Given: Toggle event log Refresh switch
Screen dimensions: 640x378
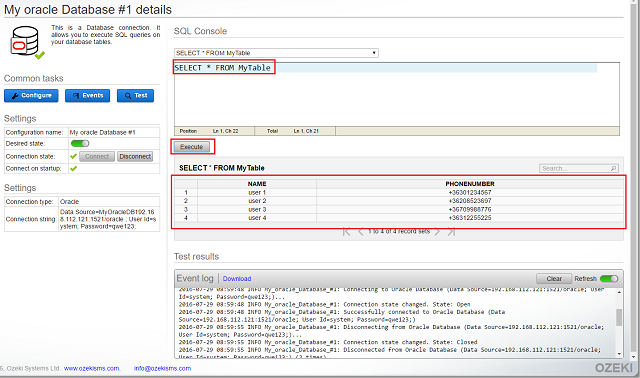Looking at the screenshot, I should point(609,278).
